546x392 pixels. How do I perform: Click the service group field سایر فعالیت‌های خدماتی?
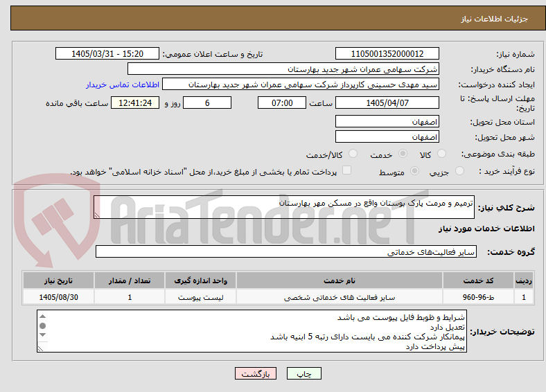click(x=286, y=251)
